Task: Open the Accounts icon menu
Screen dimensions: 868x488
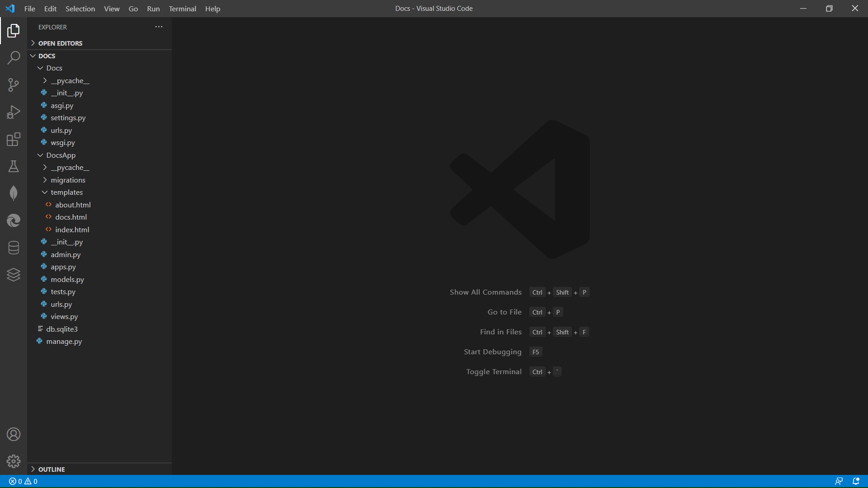Action: 14,434
